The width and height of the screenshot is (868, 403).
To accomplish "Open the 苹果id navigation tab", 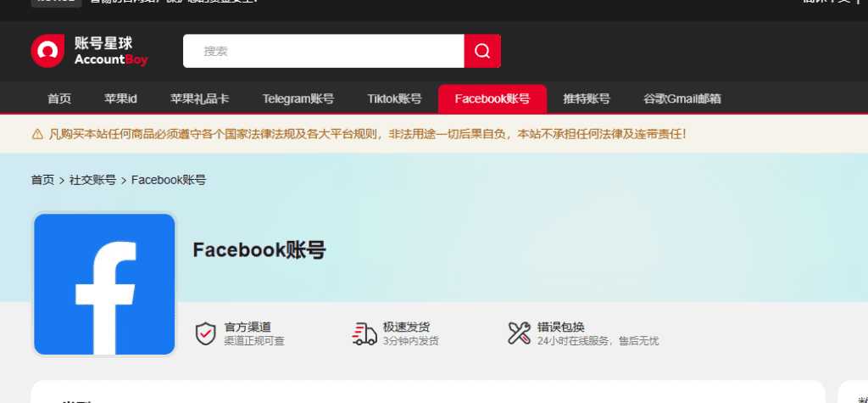I will point(120,99).
